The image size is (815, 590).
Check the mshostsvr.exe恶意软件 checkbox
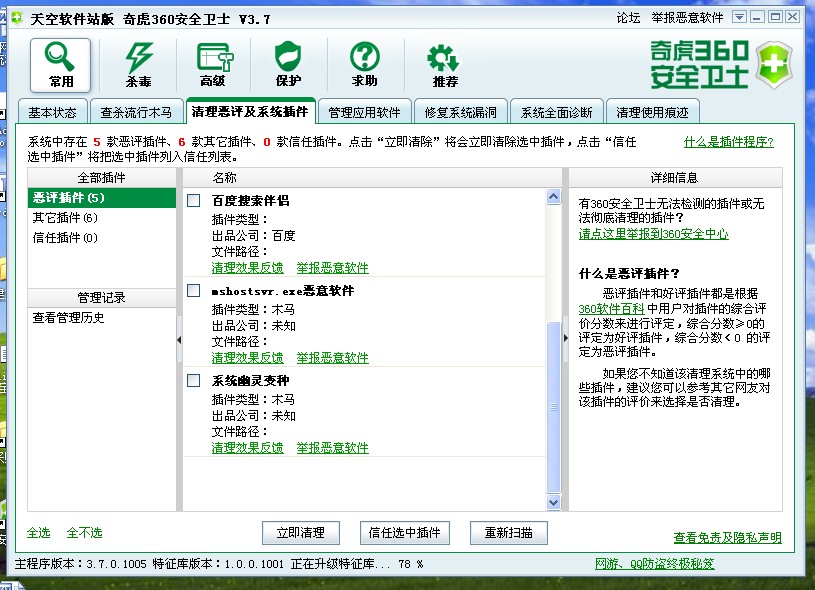(x=193, y=291)
